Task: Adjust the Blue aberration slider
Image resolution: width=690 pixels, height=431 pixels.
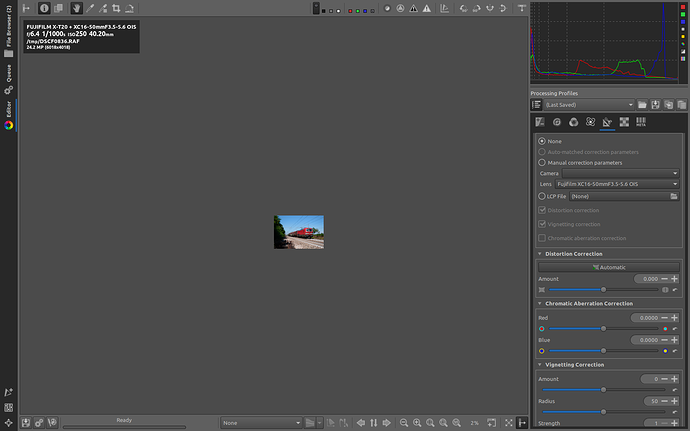Action: [x=603, y=351]
